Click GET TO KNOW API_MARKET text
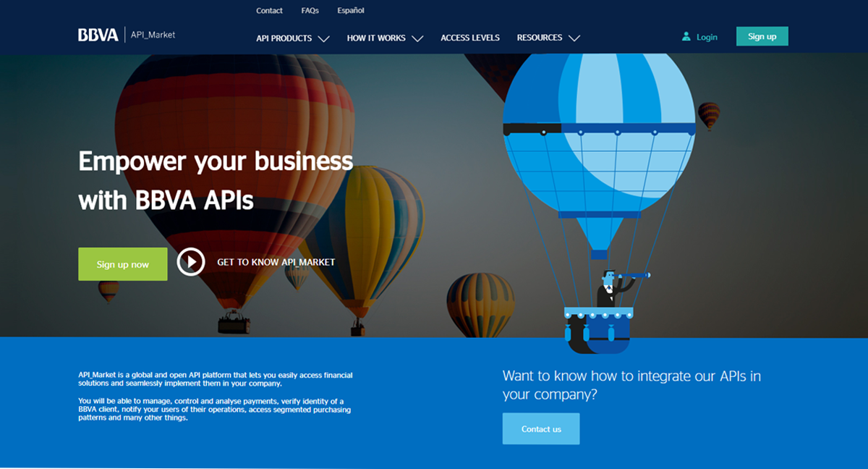Viewport: 868px width, 469px height. (276, 262)
